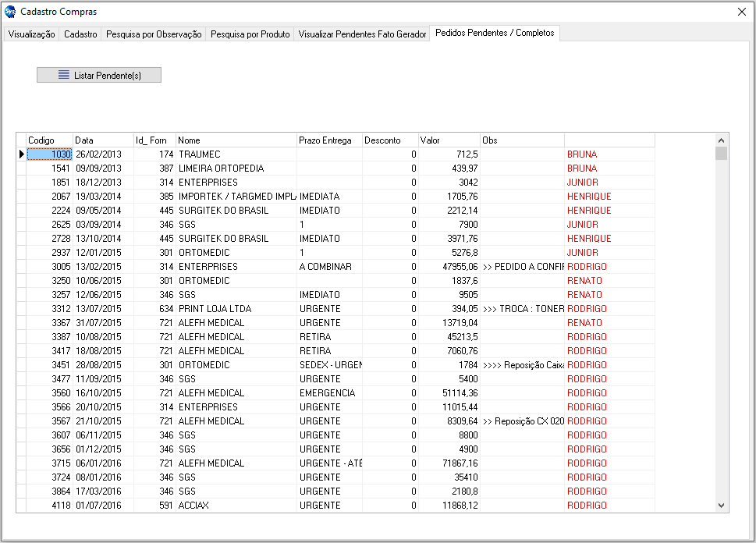Click the row indicator arrow of first row
Image resolution: width=756 pixels, height=543 pixels.
click(x=21, y=154)
